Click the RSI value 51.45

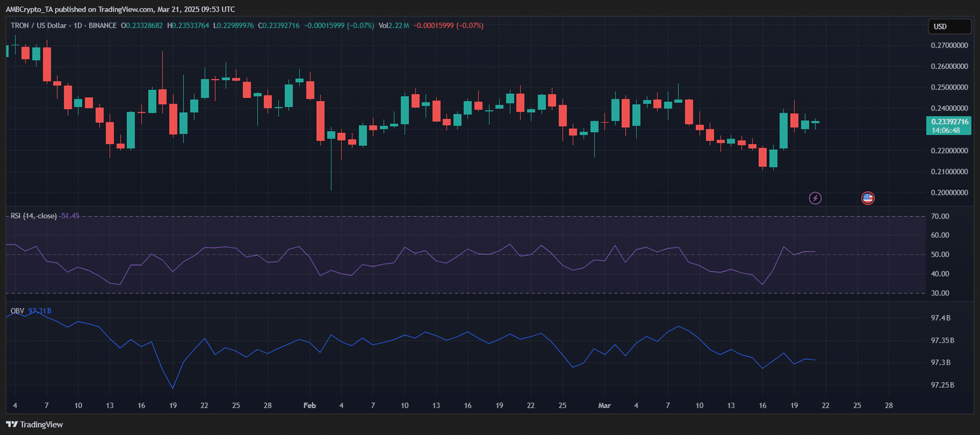point(70,216)
